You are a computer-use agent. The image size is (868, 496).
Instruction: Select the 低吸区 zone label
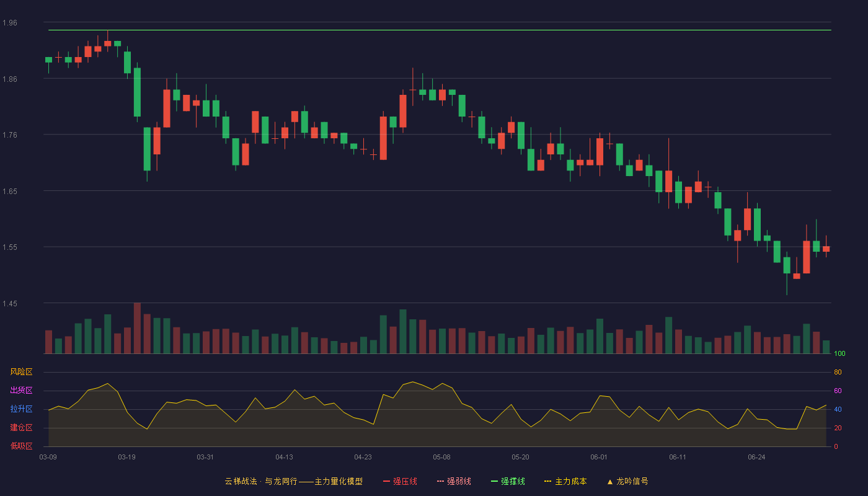(x=21, y=446)
